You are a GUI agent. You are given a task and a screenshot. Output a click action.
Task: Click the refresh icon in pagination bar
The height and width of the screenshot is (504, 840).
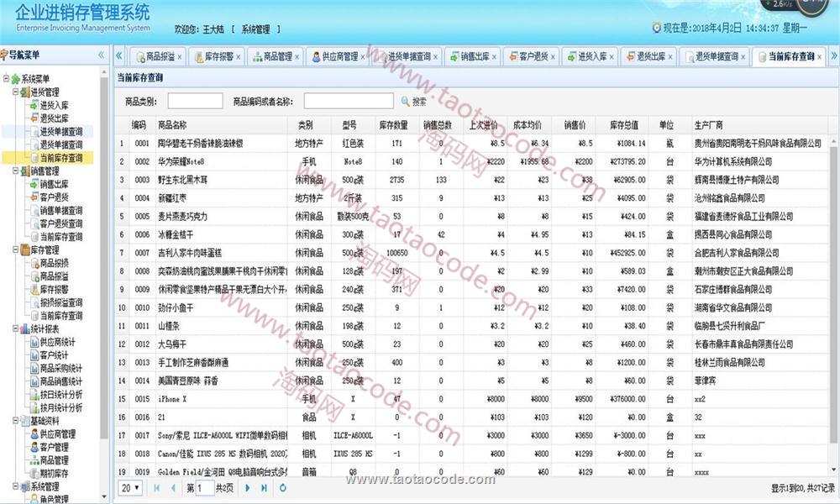(x=283, y=487)
